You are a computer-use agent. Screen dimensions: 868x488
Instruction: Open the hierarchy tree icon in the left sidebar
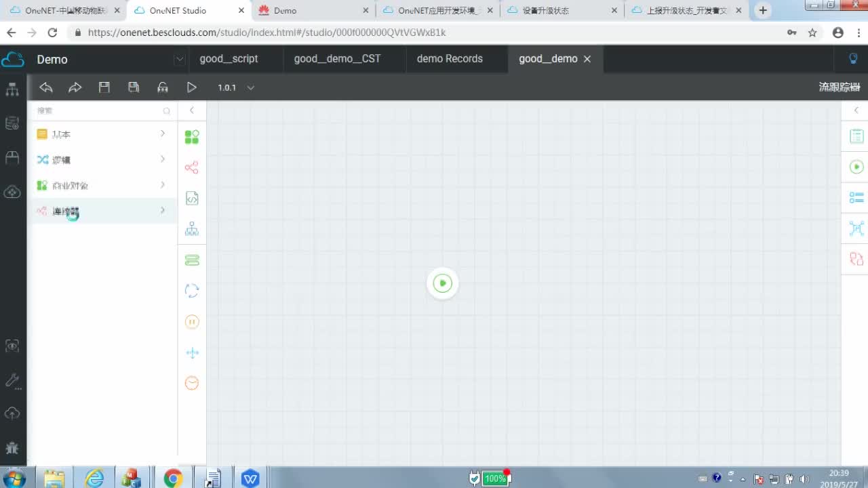pos(12,89)
